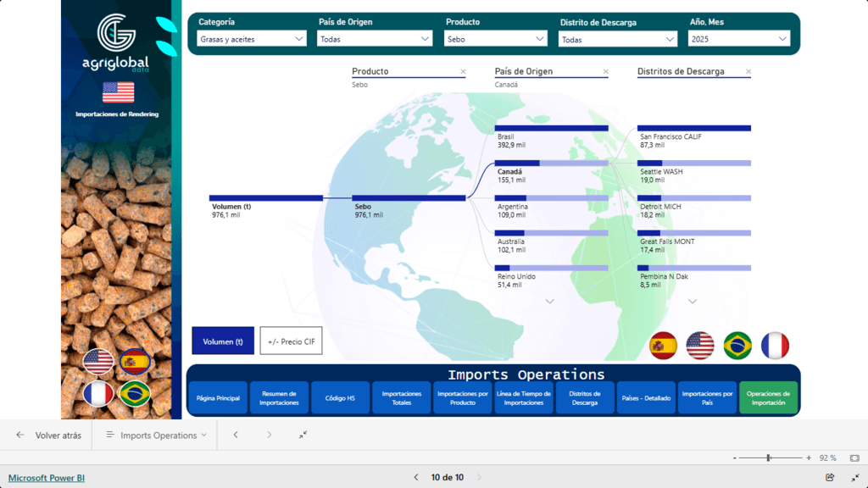The image size is (868, 488).
Task: Click the Spain flag in the left sidebar
Action: click(x=134, y=362)
